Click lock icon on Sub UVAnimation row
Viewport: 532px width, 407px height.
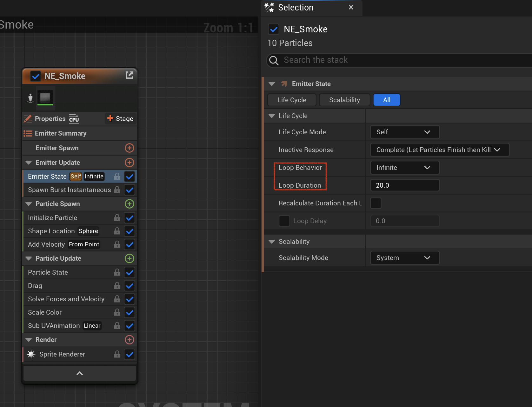[x=117, y=325]
